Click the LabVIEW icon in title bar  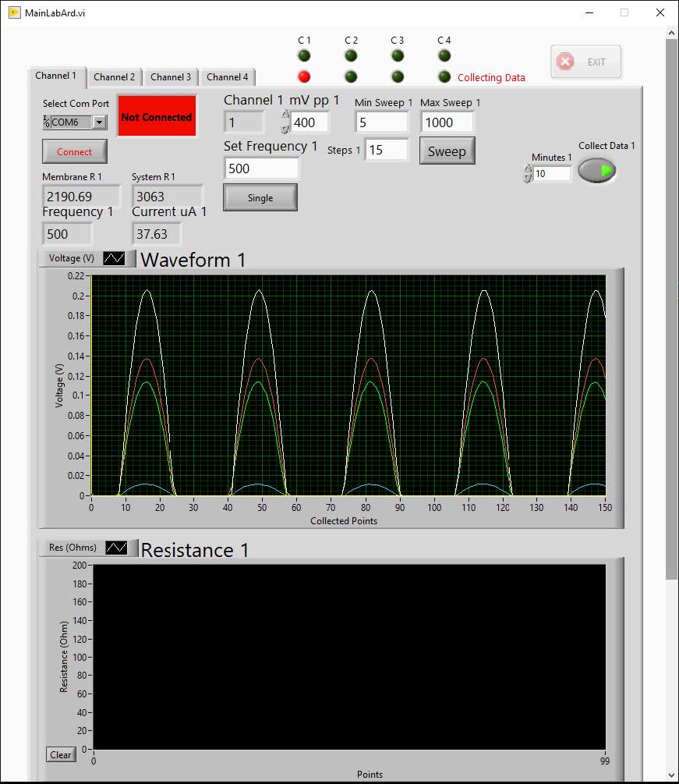(14, 12)
